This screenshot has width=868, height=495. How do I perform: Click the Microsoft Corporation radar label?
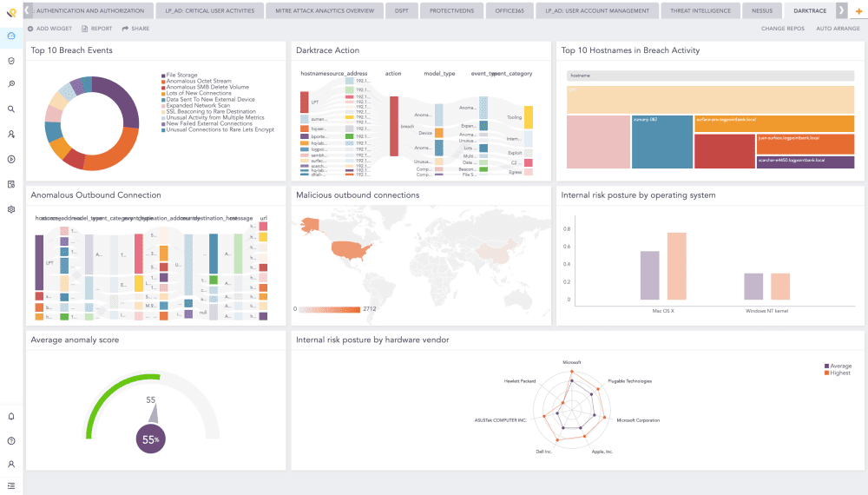tap(638, 420)
